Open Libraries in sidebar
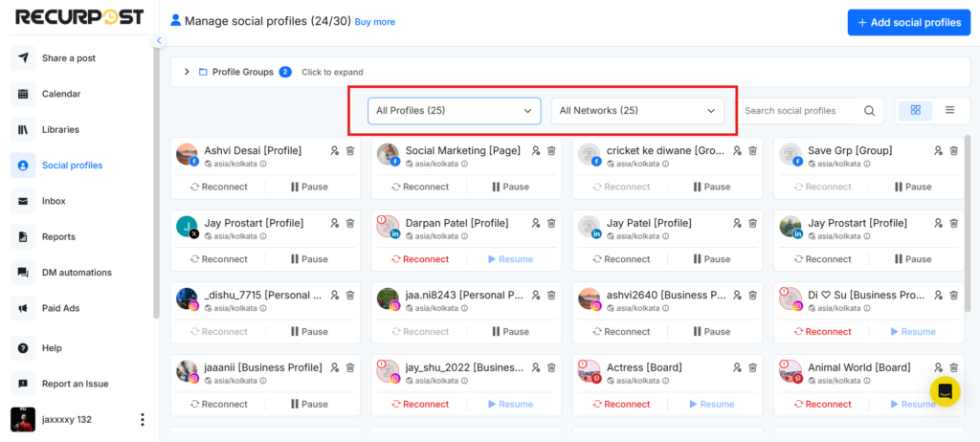Image resolution: width=980 pixels, height=442 pixels. pos(60,129)
